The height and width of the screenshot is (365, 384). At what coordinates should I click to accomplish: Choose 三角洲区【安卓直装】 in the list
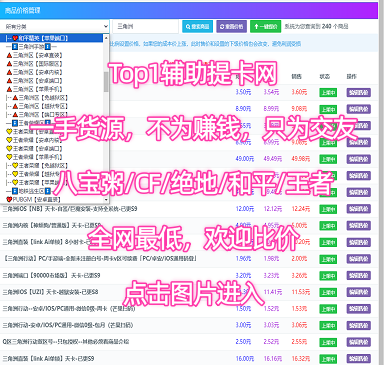point(52,55)
